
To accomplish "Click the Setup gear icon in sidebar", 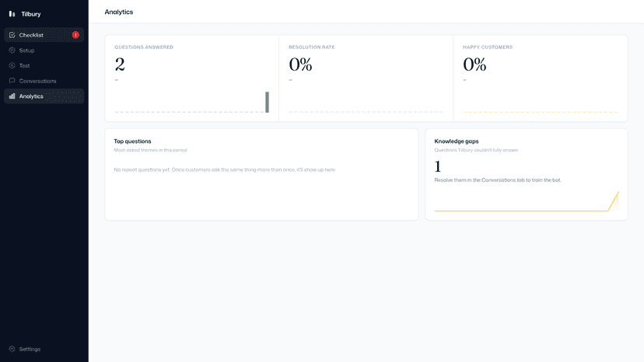I will coord(12,50).
